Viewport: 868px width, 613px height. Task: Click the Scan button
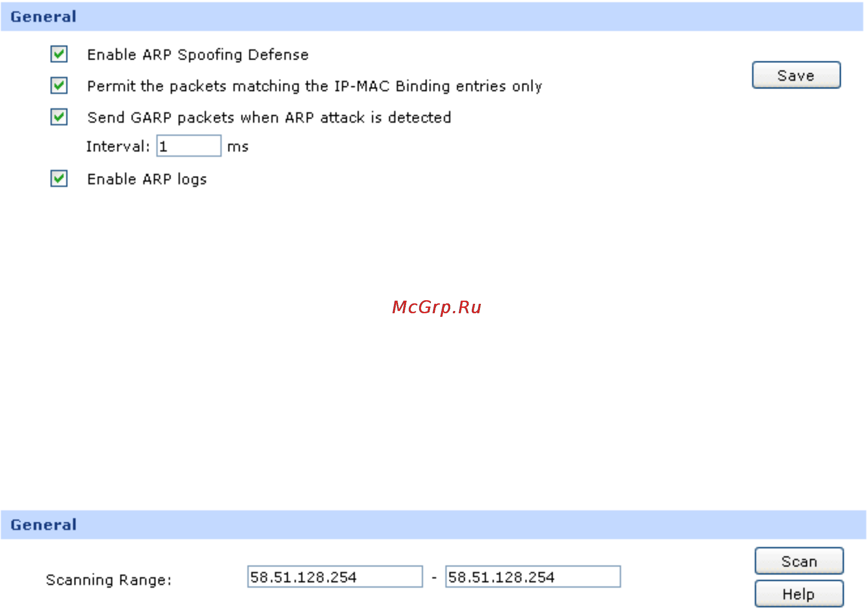click(799, 561)
